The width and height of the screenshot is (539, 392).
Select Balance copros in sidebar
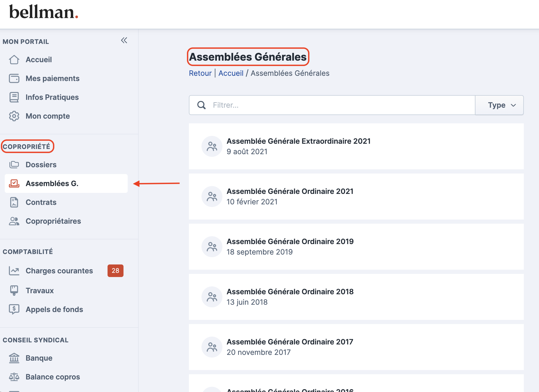(53, 377)
